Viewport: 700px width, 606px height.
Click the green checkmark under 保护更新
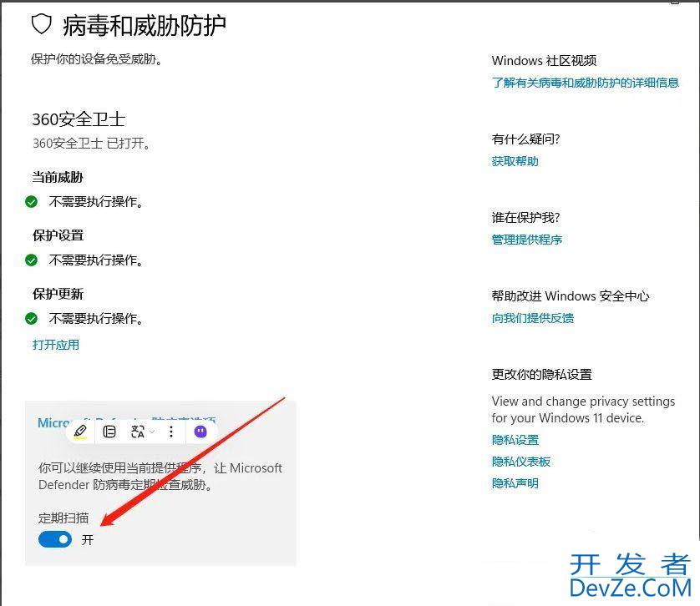31,318
